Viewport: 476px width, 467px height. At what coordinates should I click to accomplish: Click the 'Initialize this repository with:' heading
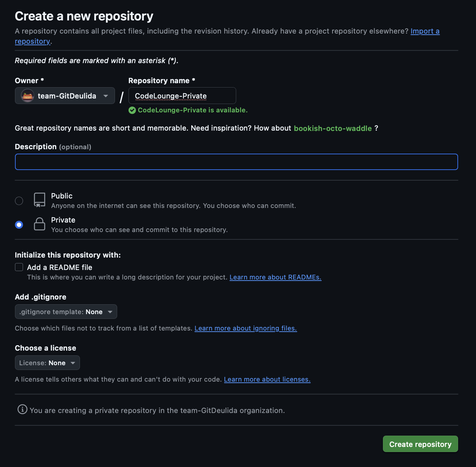[x=68, y=255]
